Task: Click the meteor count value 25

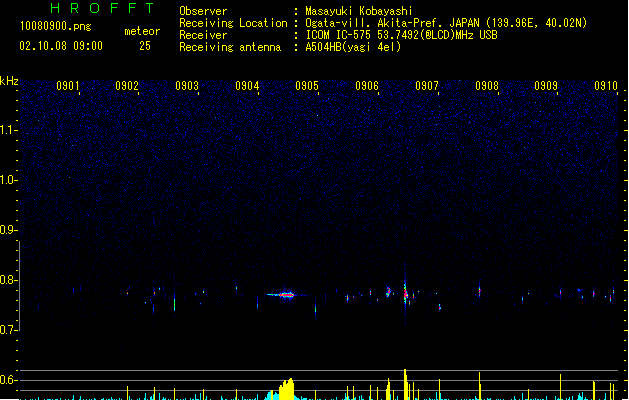Action: click(145, 46)
